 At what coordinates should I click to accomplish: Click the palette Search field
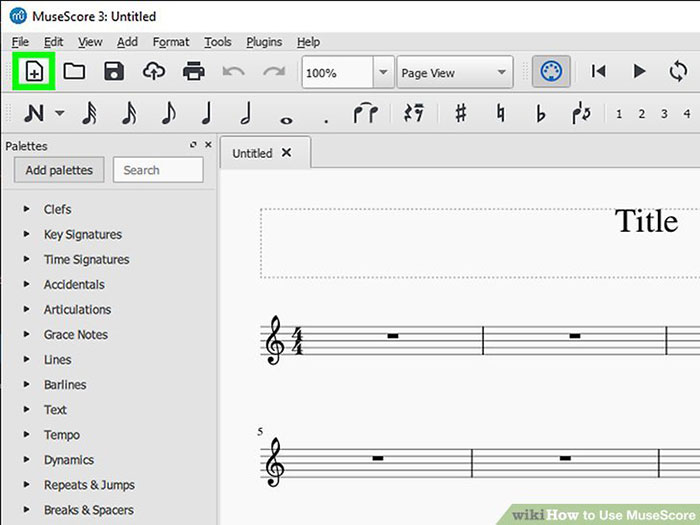[158, 170]
